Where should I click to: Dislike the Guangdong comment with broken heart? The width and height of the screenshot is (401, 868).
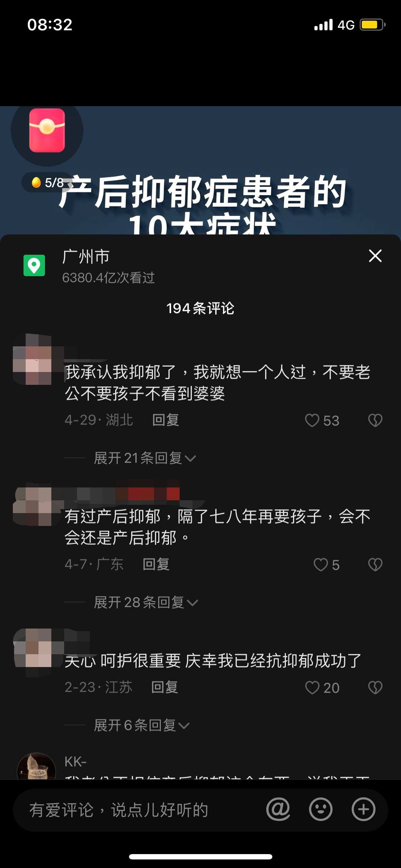(x=375, y=565)
